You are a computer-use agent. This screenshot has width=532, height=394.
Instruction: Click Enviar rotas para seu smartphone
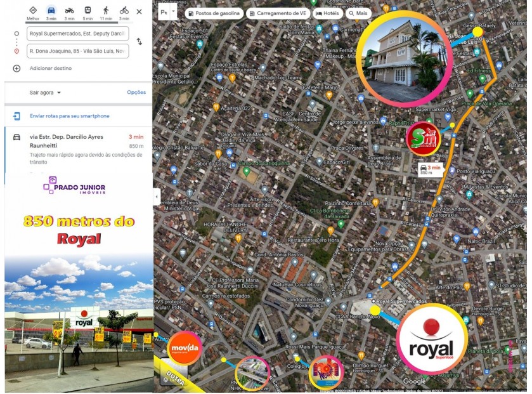[x=70, y=116]
